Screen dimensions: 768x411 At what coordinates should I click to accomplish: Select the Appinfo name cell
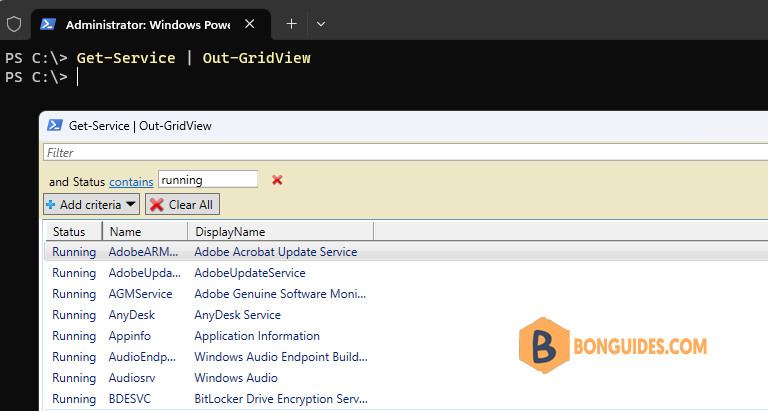coord(129,336)
